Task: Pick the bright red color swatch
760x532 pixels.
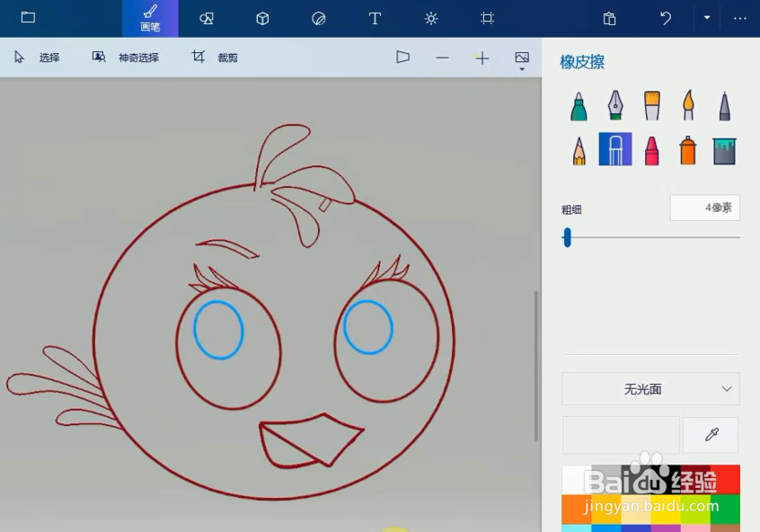Action: click(725, 480)
